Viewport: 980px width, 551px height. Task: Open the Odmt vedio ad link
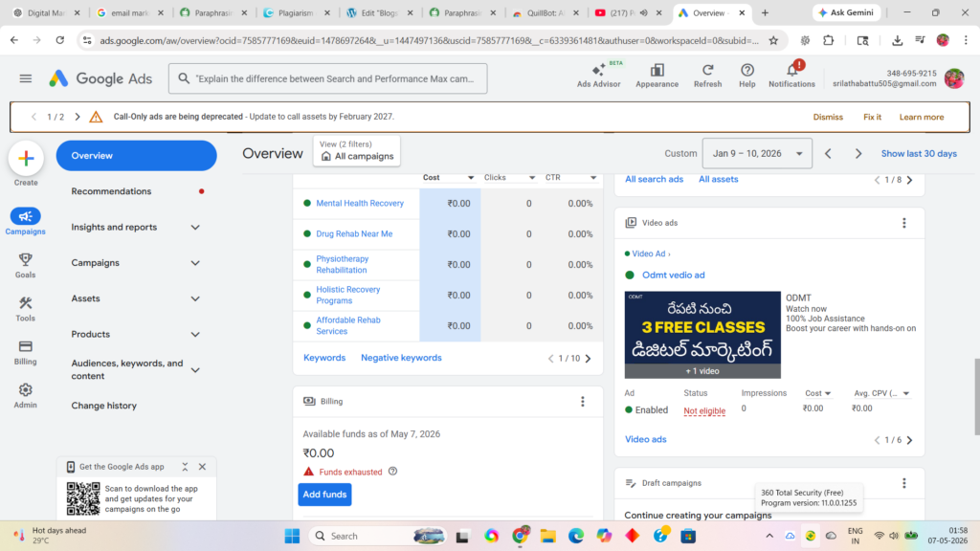(673, 275)
